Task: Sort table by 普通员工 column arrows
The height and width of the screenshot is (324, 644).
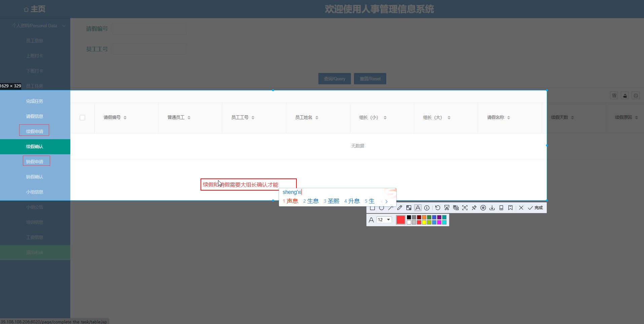Action: (189, 118)
